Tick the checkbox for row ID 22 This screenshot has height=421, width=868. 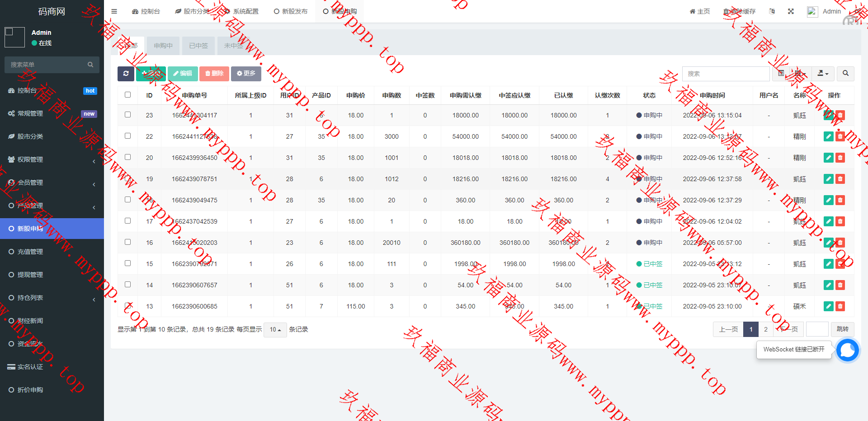[127, 136]
